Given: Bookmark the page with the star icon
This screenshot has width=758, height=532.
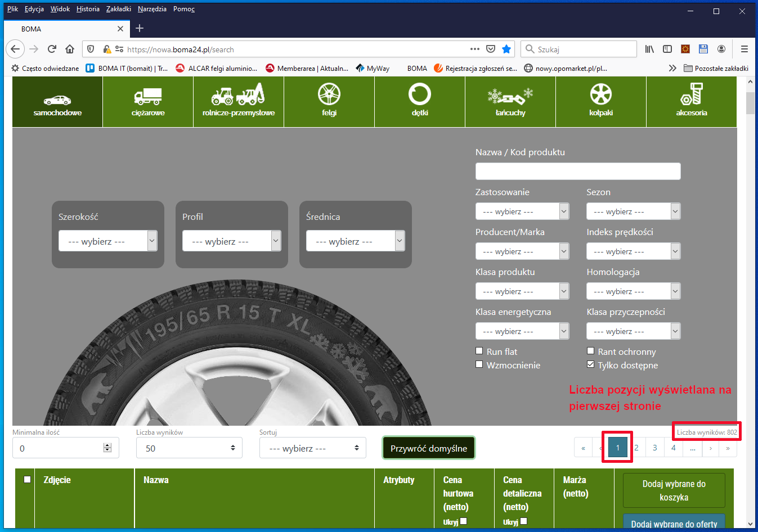Looking at the screenshot, I should click(506, 49).
